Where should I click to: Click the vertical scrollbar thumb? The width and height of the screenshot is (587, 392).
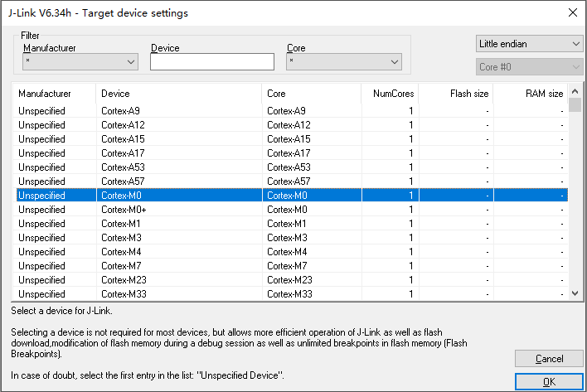[x=575, y=104]
